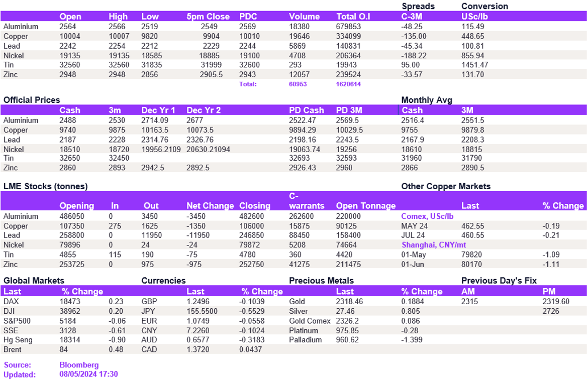Select the Dec Yr 2 column header
The image size is (588, 379).
(204, 110)
